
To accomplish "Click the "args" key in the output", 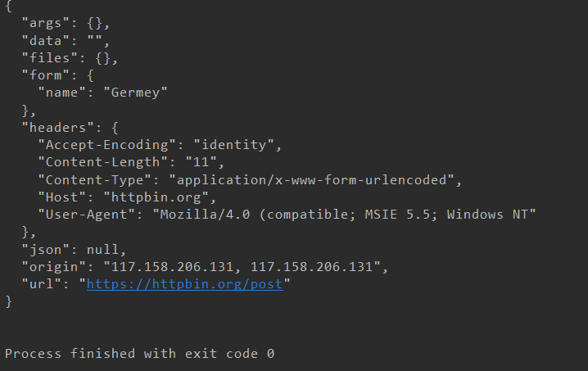I will click(46, 23).
